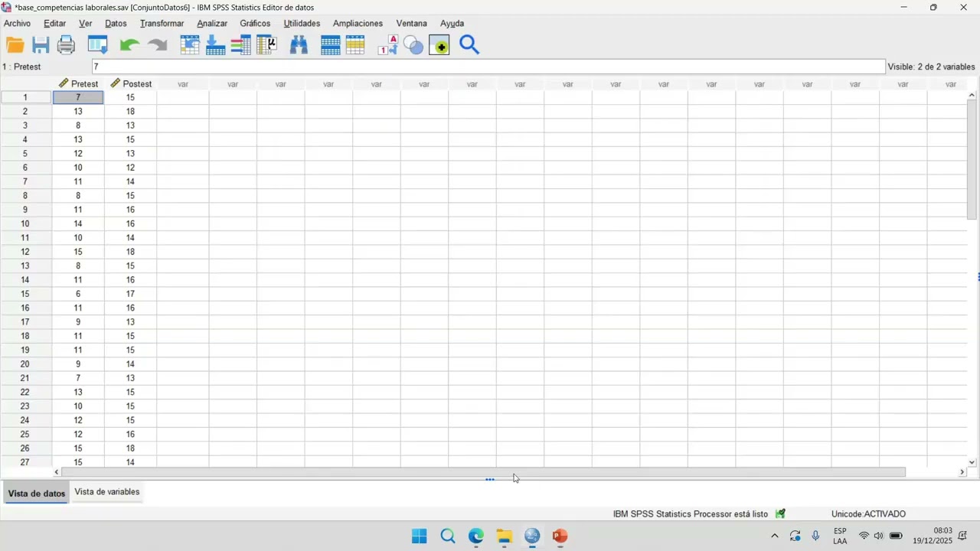Select the Pretest column header
This screenshot has height=551, width=980.
click(x=78, y=83)
